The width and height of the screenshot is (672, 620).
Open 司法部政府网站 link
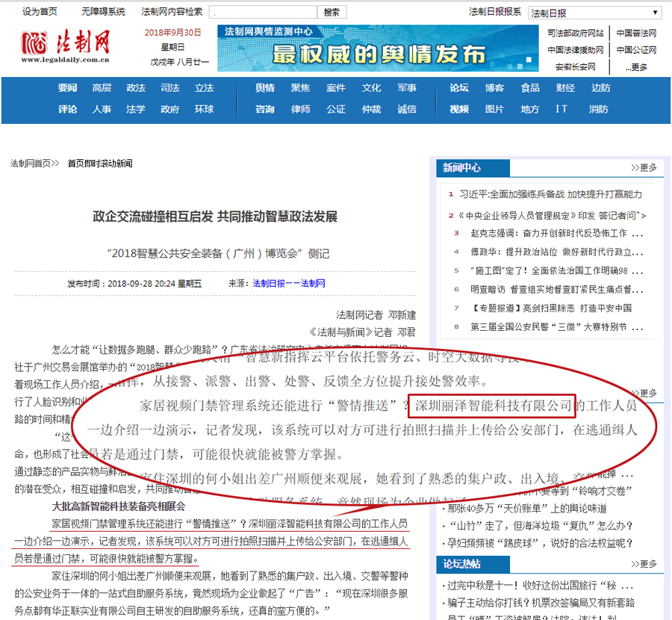pyautogui.click(x=576, y=33)
